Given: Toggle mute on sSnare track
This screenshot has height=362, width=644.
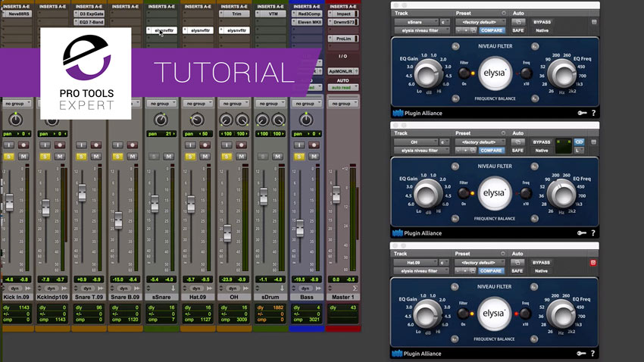Looking at the screenshot, I should tap(168, 156).
